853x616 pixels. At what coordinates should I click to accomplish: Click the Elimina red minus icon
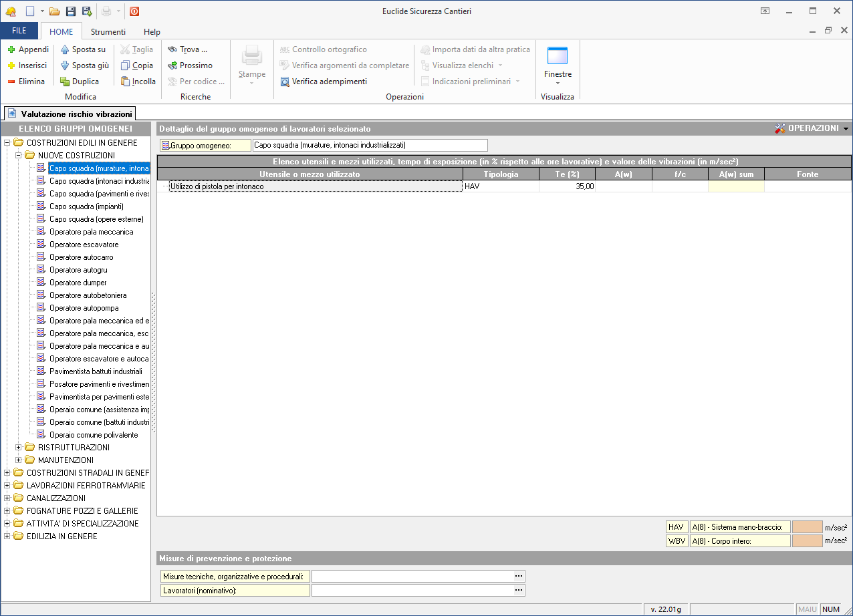[x=11, y=82]
